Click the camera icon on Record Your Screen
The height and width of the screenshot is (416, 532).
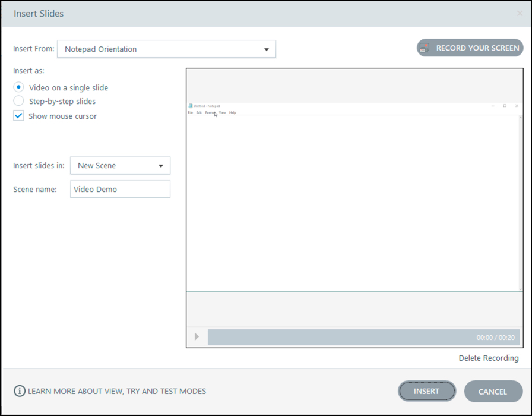click(x=425, y=48)
